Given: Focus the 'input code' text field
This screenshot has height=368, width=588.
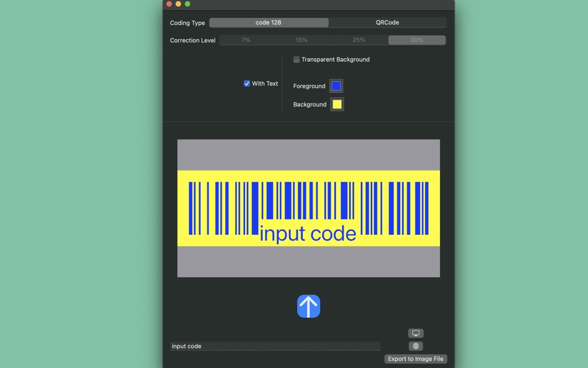Looking at the screenshot, I should [275, 346].
